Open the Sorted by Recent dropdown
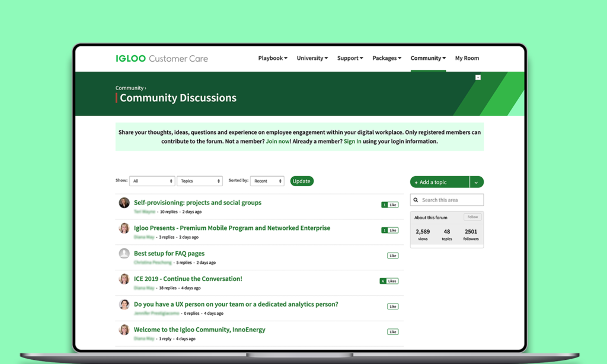Image resolution: width=607 pixels, height=364 pixels. [x=266, y=180]
